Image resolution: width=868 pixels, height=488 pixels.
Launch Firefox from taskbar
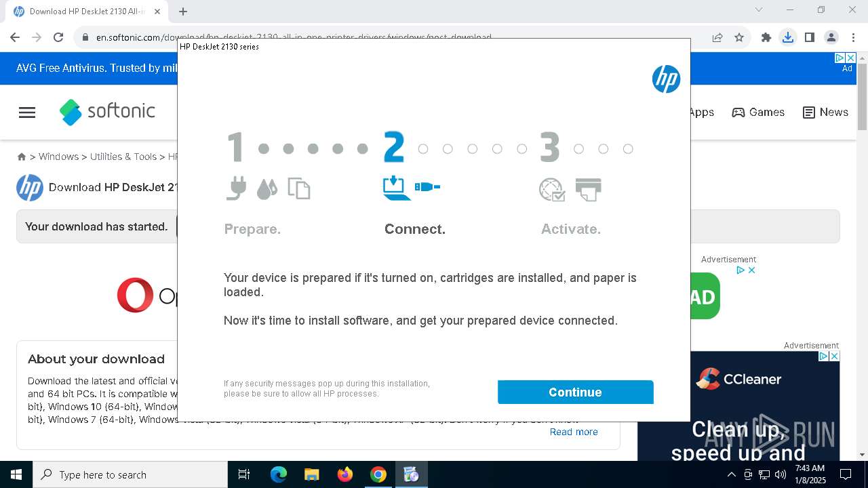click(344, 474)
